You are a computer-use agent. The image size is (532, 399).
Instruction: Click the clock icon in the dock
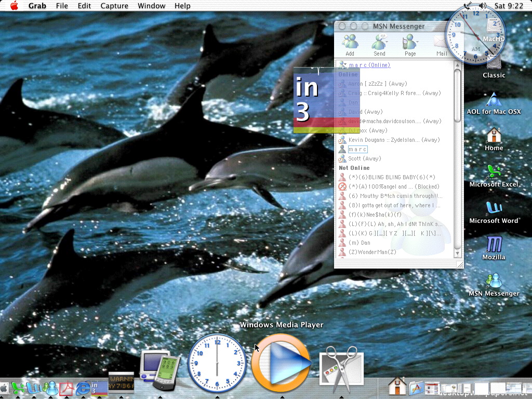pyautogui.click(x=217, y=363)
